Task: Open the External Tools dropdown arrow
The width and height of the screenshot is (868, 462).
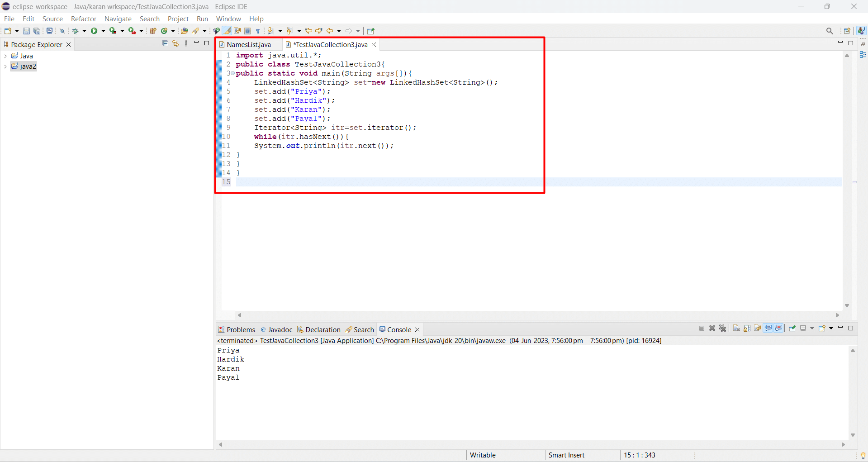Action: (141, 31)
